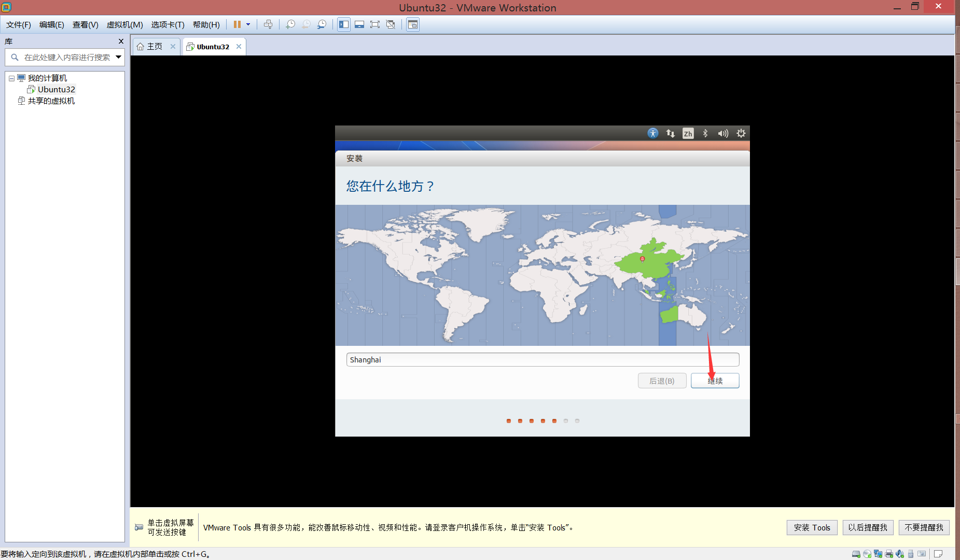Click the red location pin on map

tap(643, 259)
